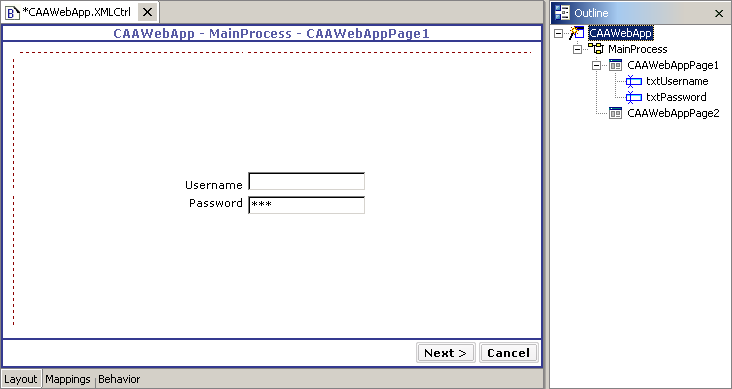Switch to the Layout tab
This screenshot has height=389, width=732.
[x=21, y=379]
